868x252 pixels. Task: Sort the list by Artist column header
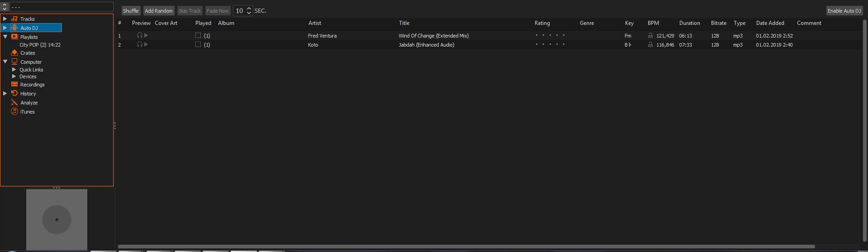tap(315, 23)
